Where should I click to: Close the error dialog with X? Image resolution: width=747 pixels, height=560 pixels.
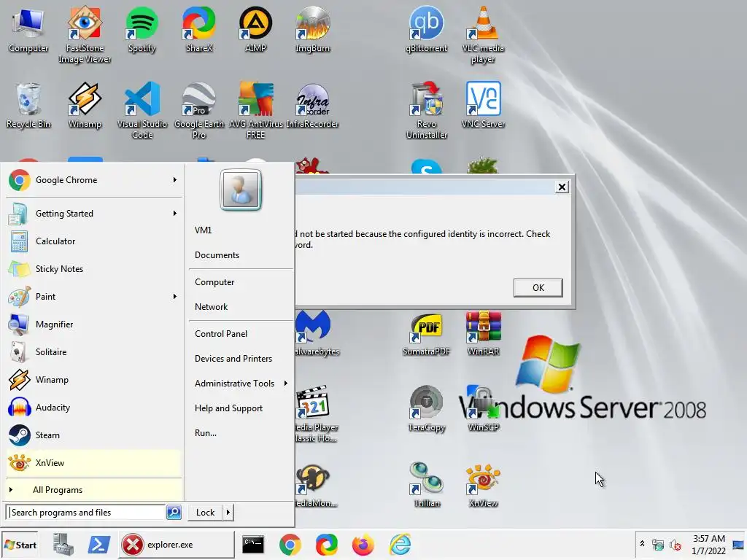(562, 187)
